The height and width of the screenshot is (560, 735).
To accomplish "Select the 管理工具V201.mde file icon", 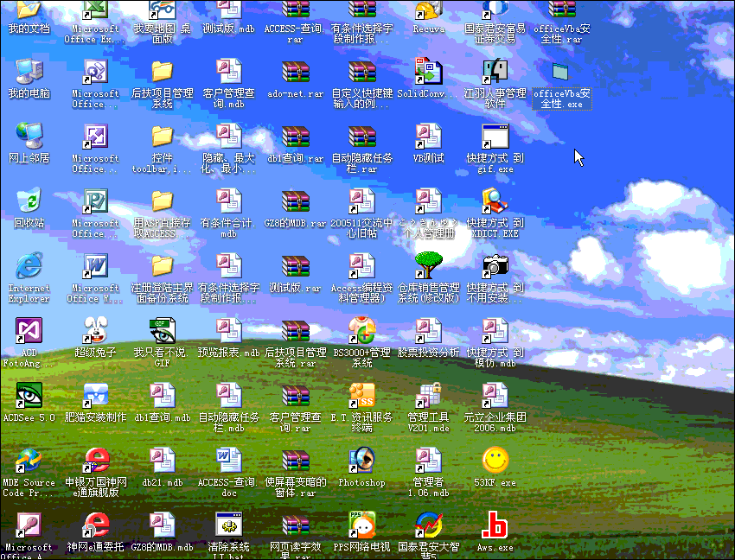I will (x=428, y=396).
